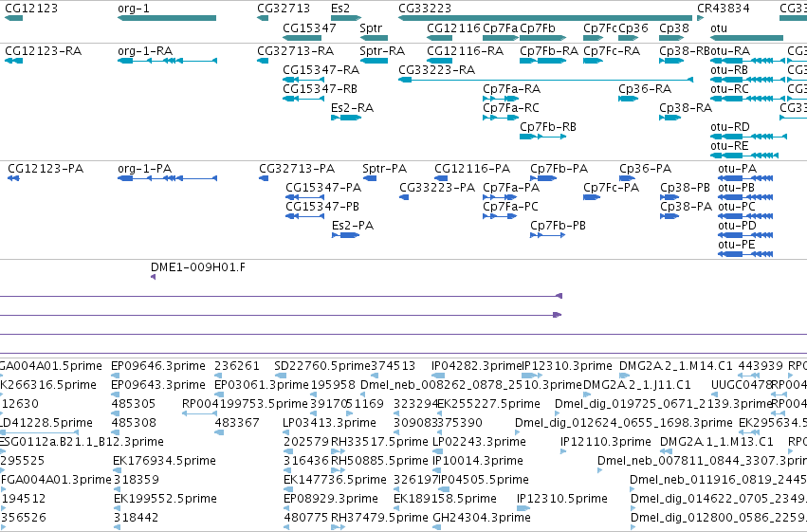Screen dimensions: 807x532
Task: Click the org-1-PA protein label
Action: click(x=145, y=169)
